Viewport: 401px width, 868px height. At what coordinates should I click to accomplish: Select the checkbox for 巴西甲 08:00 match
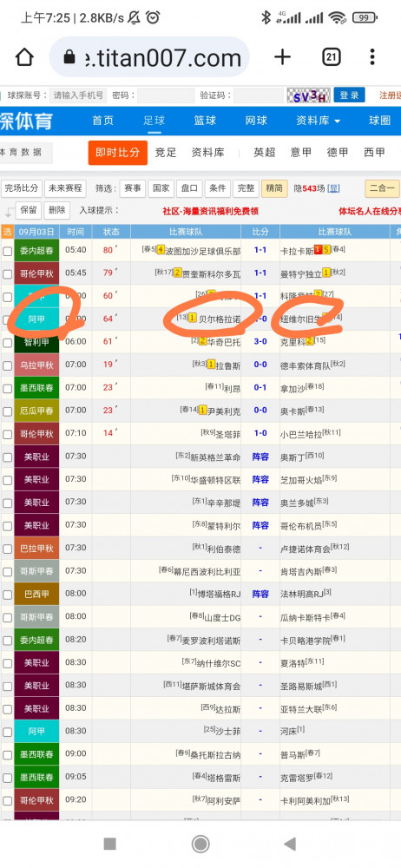[7, 595]
